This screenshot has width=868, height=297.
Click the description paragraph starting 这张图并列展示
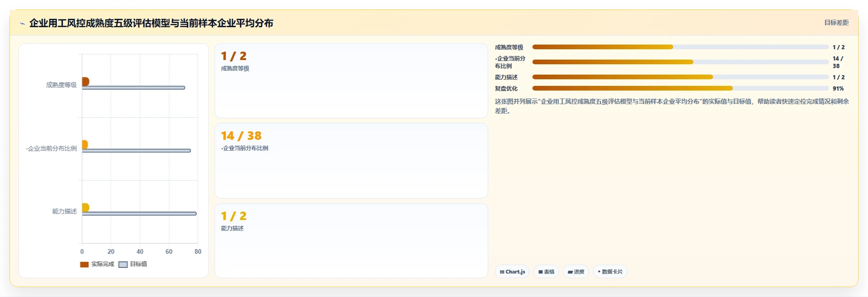[672, 106]
